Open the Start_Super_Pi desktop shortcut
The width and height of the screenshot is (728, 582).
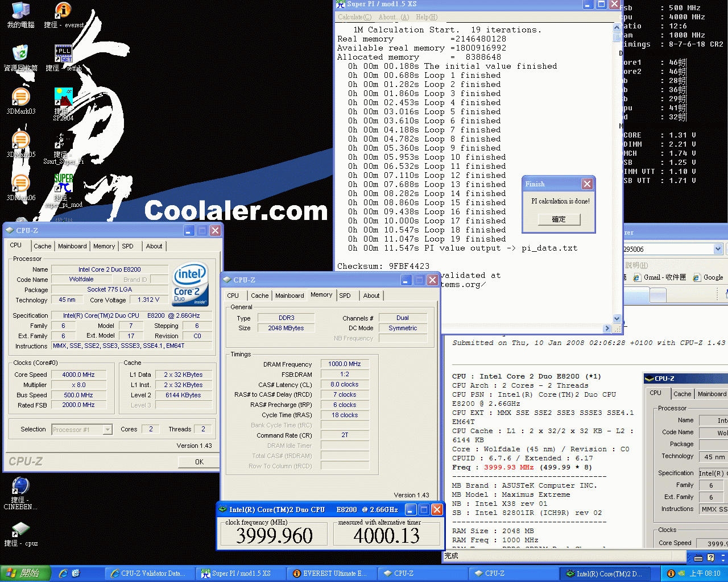tap(63, 148)
